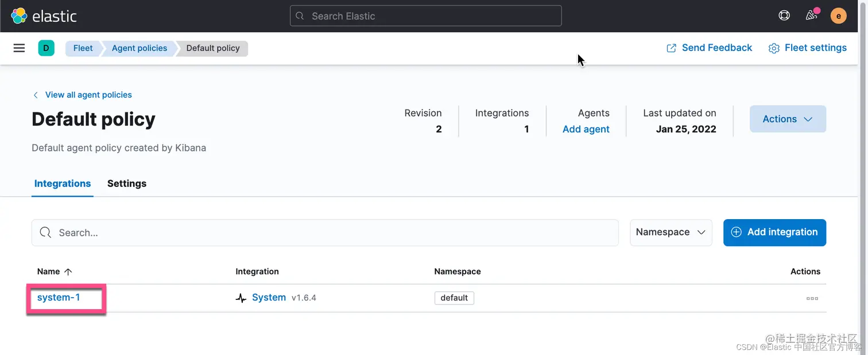Open the user avatar menu

(x=838, y=16)
